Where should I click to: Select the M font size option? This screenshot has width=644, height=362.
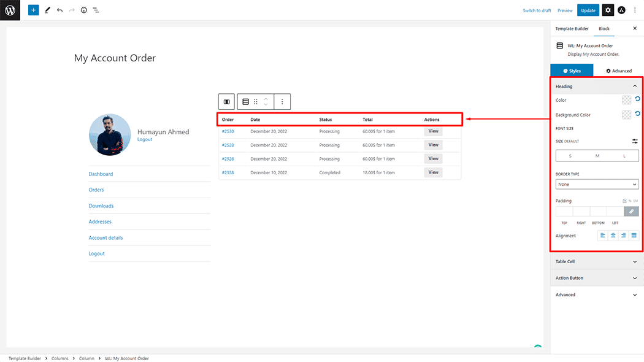coord(597,156)
